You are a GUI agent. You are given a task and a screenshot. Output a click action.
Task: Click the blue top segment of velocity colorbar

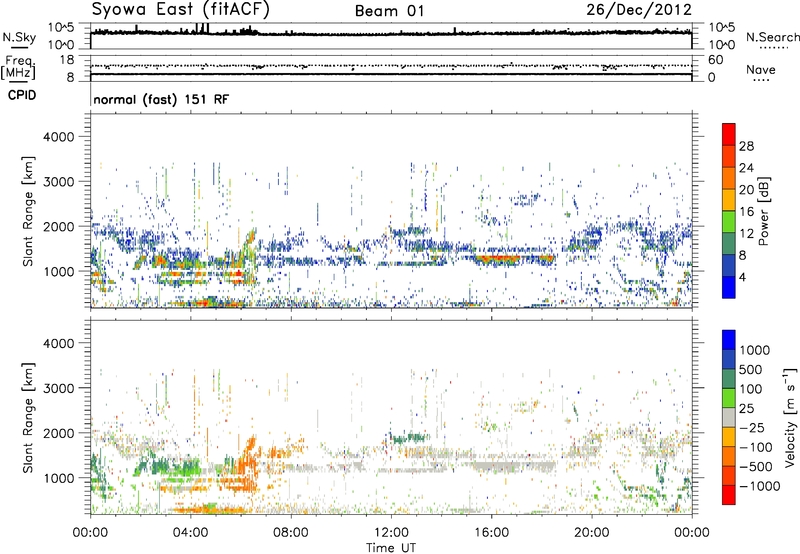(729, 340)
